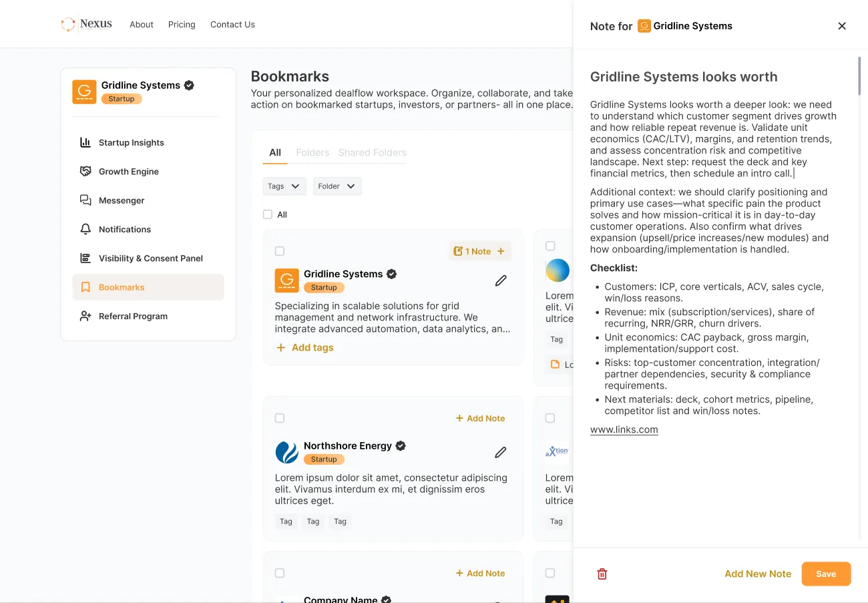Check the Gridline Systems card checkbox

280,251
